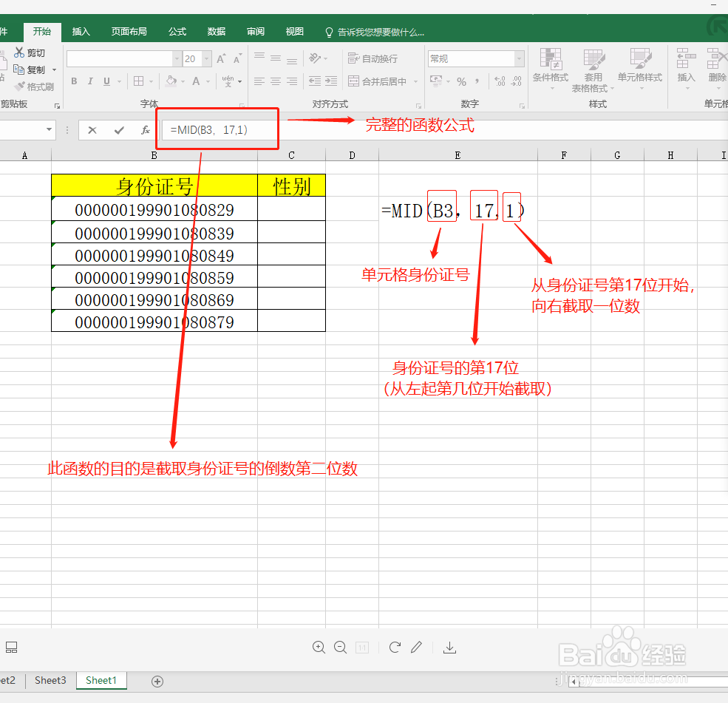Select column B header
This screenshot has width=728, height=703.
pos(154,155)
